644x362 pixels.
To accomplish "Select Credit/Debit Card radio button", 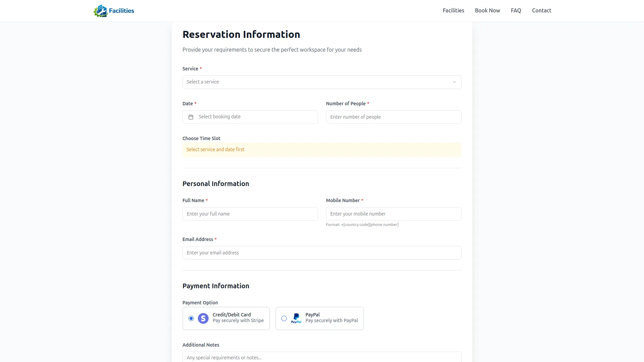I will point(191,318).
